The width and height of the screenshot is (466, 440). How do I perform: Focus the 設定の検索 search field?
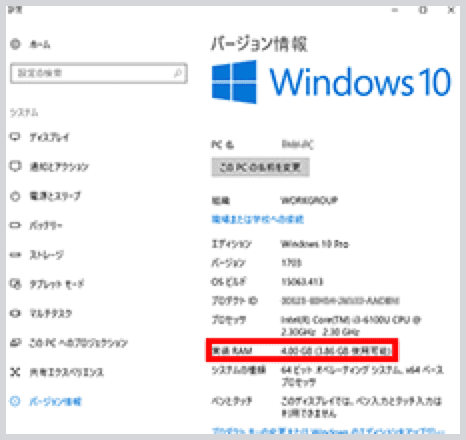[99, 73]
